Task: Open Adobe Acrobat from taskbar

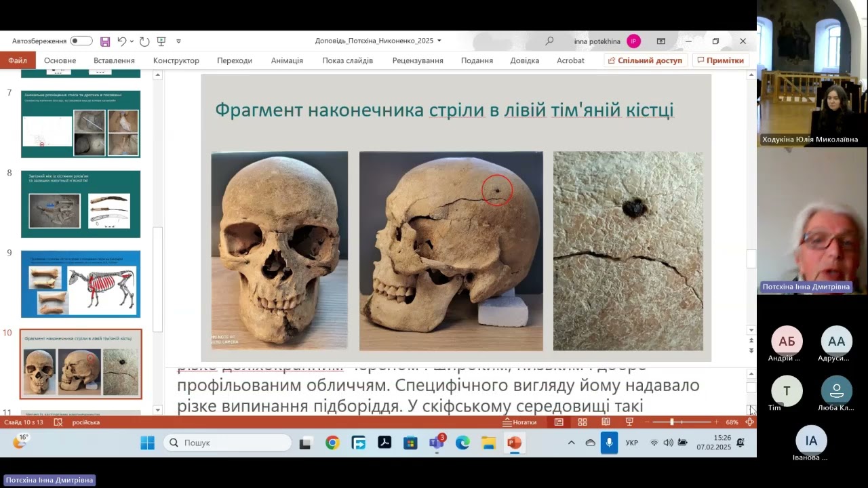Action: [384, 443]
